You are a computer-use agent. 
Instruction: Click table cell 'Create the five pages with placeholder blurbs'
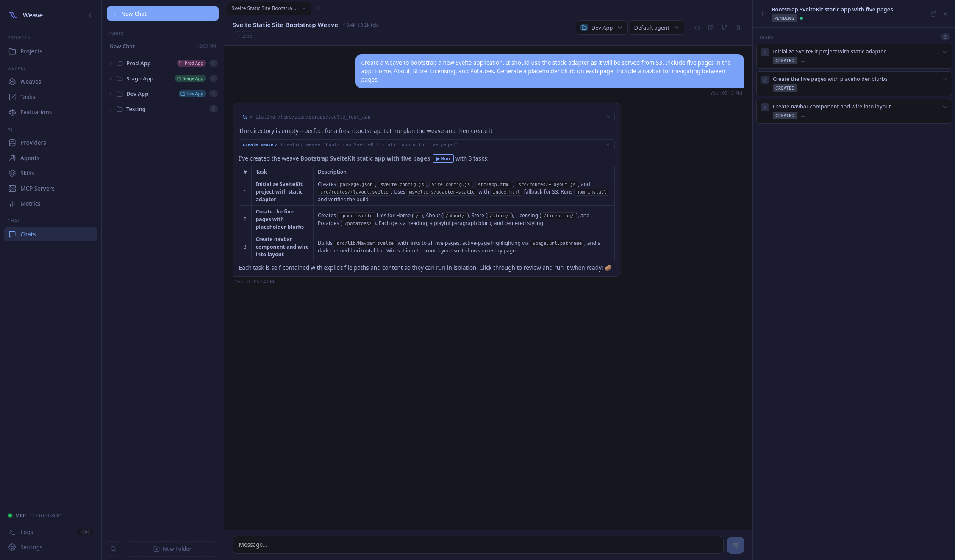tap(282, 219)
